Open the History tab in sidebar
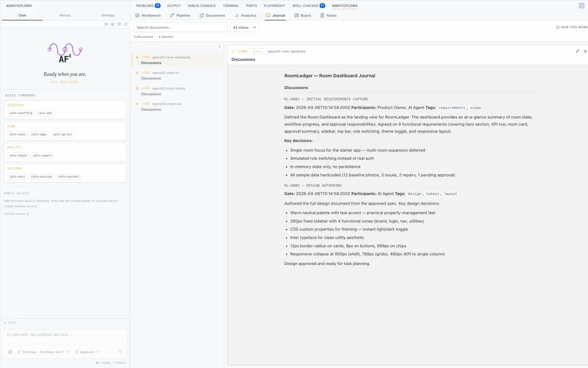The image size is (588, 368). click(x=65, y=15)
